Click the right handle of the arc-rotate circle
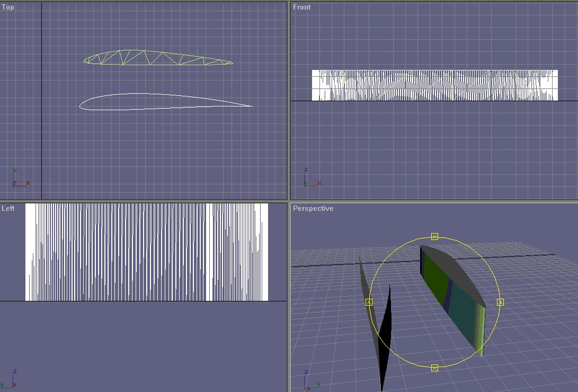 500,302
